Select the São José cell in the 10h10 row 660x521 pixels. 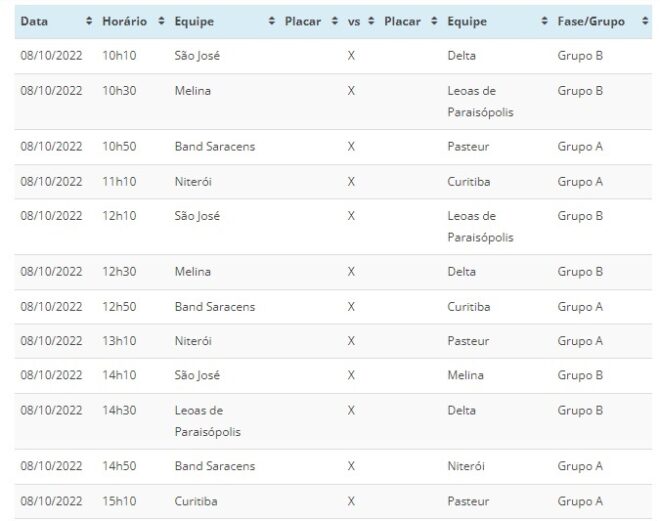[x=197, y=55]
